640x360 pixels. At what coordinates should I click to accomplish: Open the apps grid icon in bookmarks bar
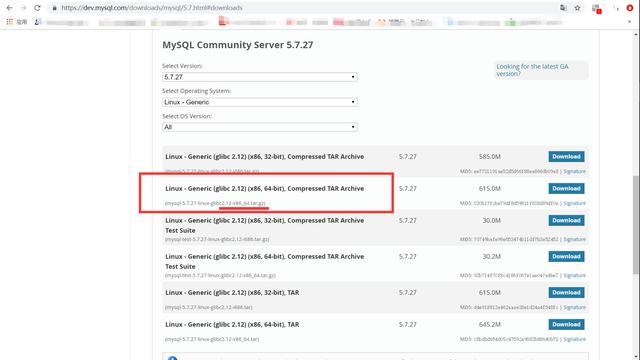click(9, 22)
